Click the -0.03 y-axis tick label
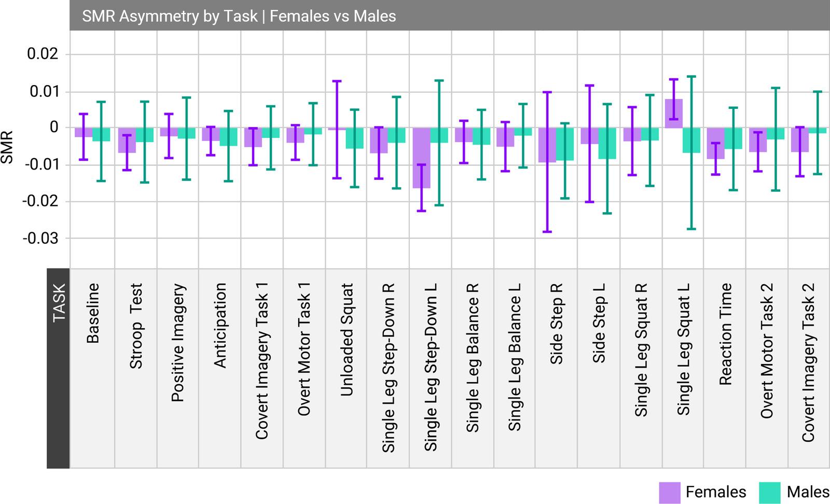This screenshot has width=830, height=504. (40, 239)
